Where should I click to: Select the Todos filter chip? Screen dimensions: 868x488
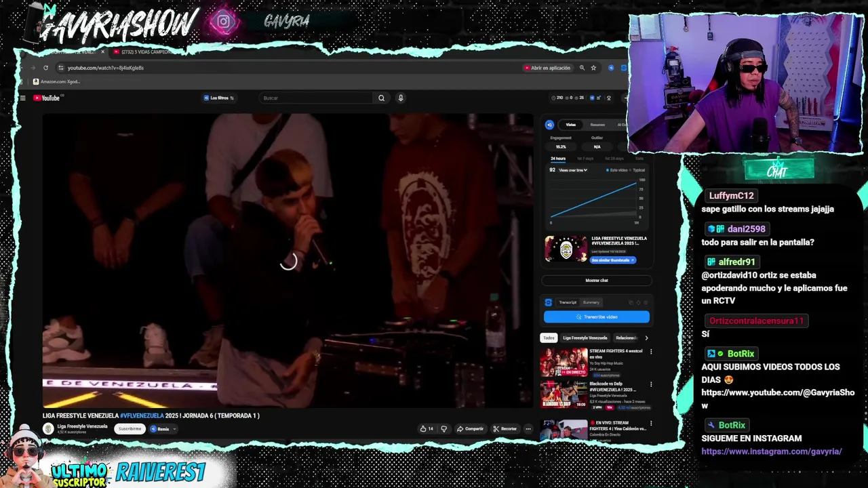click(549, 338)
